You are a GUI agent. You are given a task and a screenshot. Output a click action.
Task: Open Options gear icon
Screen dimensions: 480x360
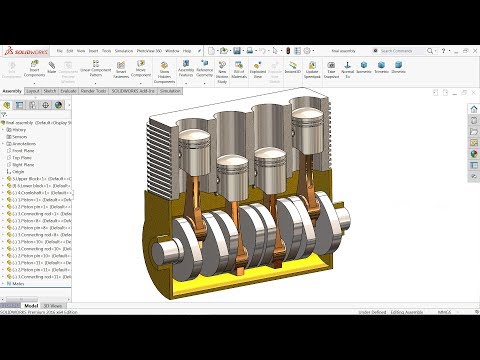(x=307, y=51)
